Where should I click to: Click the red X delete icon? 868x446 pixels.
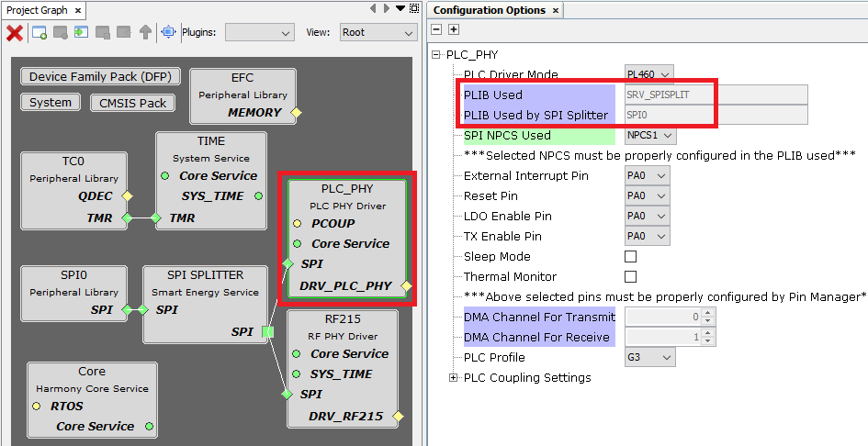[x=15, y=33]
